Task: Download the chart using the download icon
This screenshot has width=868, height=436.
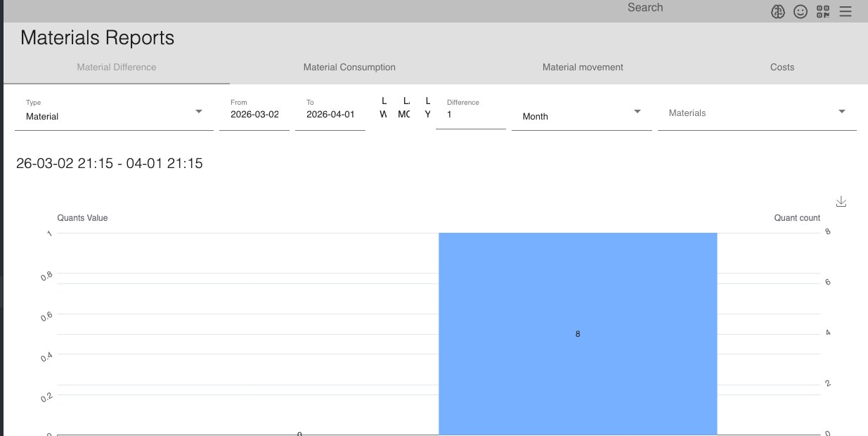Action: [841, 202]
